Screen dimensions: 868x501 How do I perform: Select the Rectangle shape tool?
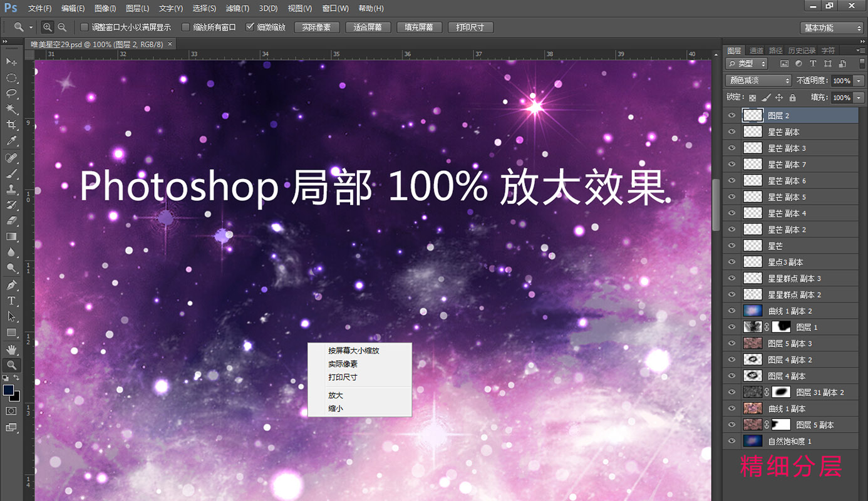(11, 333)
